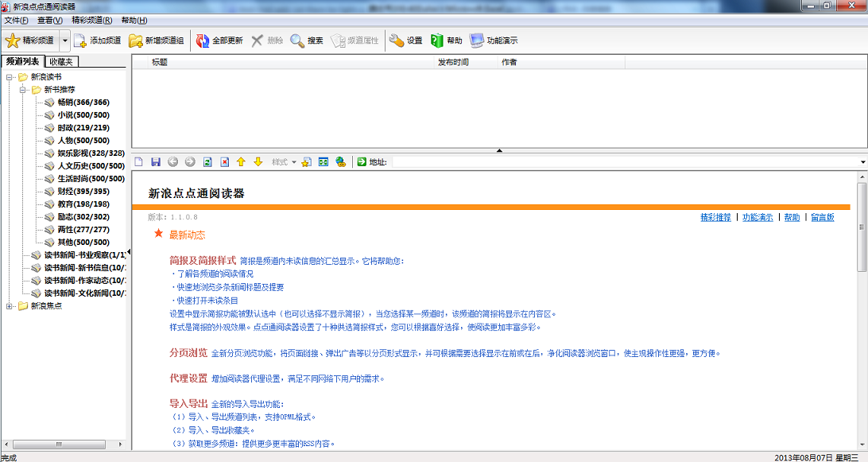This screenshot has width=868, height=462.
Task: Select the 畅销(366/366) channel
Action: (x=83, y=103)
